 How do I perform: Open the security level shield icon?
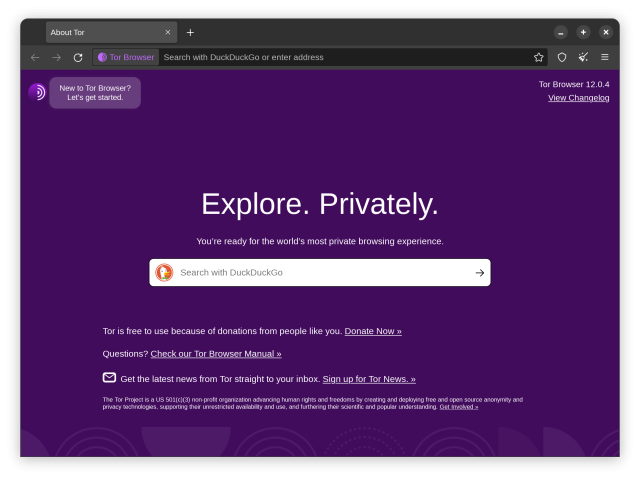coord(562,58)
